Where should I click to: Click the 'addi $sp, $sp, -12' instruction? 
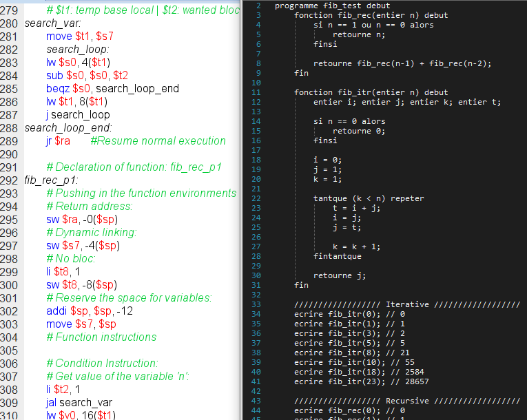[90, 311]
